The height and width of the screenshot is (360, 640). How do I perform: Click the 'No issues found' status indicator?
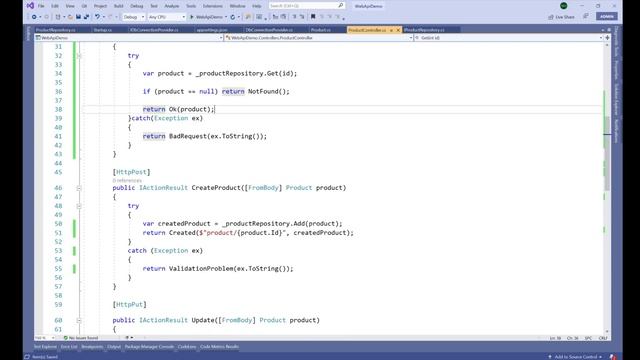[81, 338]
